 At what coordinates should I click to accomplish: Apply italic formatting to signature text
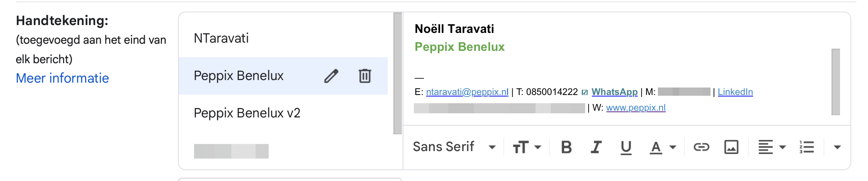click(596, 147)
